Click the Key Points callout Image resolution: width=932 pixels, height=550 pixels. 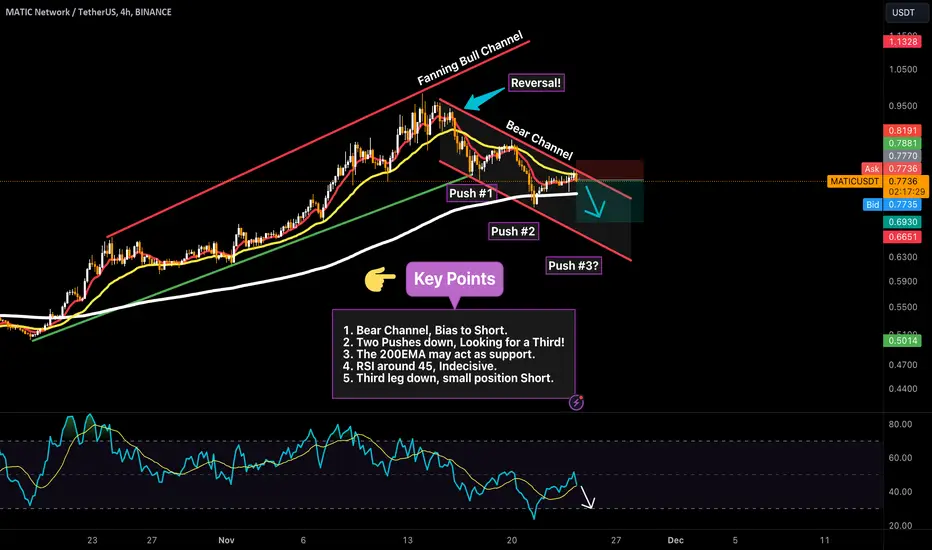pyautogui.click(x=455, y=279)
